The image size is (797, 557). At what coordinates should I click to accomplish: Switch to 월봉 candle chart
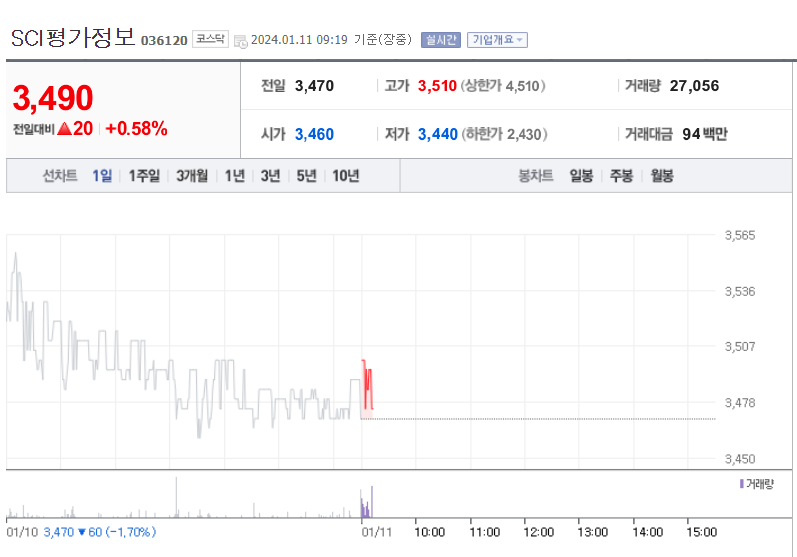tap(662, 176)
